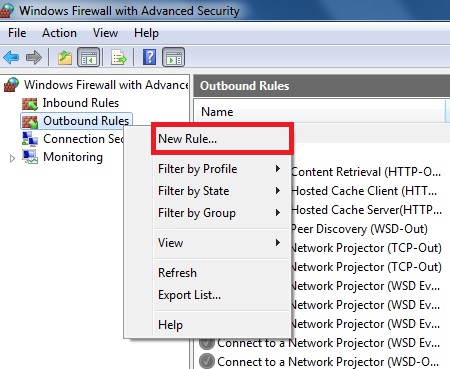The image size is (450, 369).
Task: Open the Help question mark toolbar icon
Action: (x=150, y=57)
